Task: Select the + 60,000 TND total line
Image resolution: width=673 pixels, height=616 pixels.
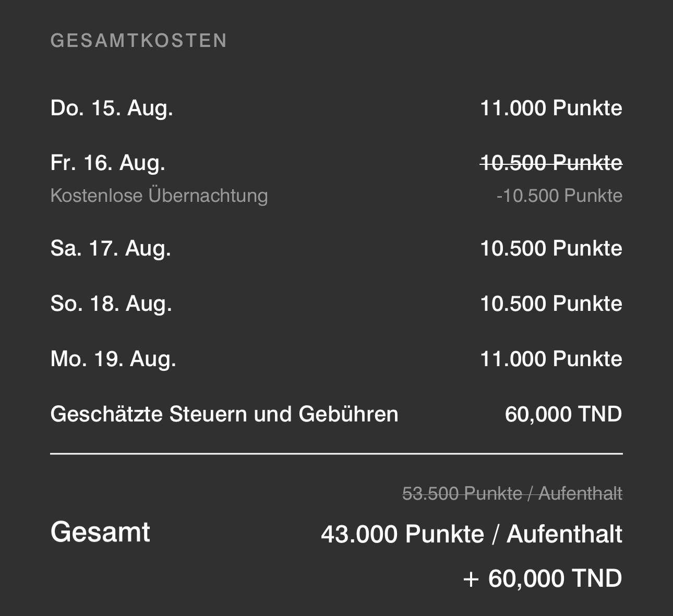Action: pos(543,578)
